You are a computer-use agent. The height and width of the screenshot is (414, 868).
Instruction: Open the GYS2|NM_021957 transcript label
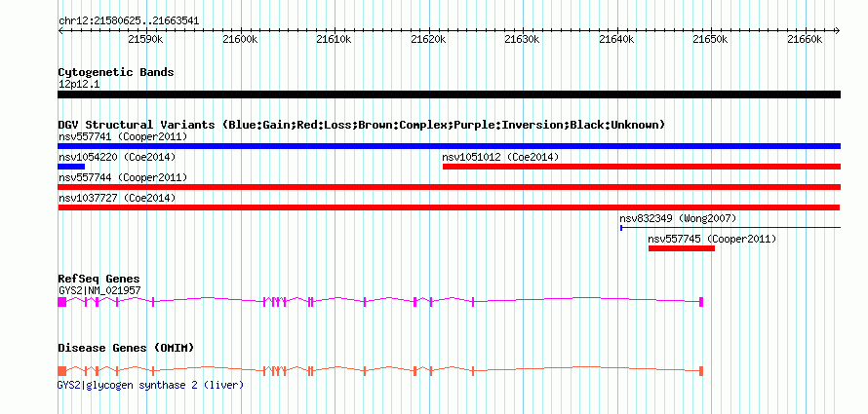pos(99,290)
